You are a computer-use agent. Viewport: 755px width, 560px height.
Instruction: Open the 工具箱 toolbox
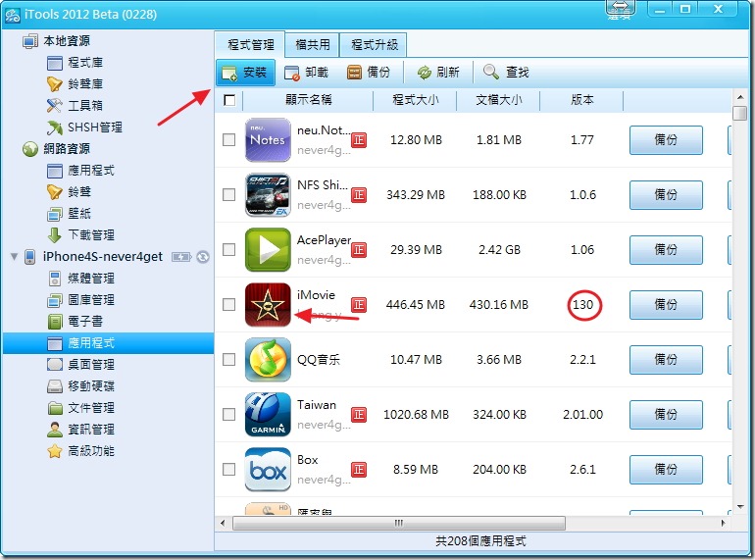(75, 106)
